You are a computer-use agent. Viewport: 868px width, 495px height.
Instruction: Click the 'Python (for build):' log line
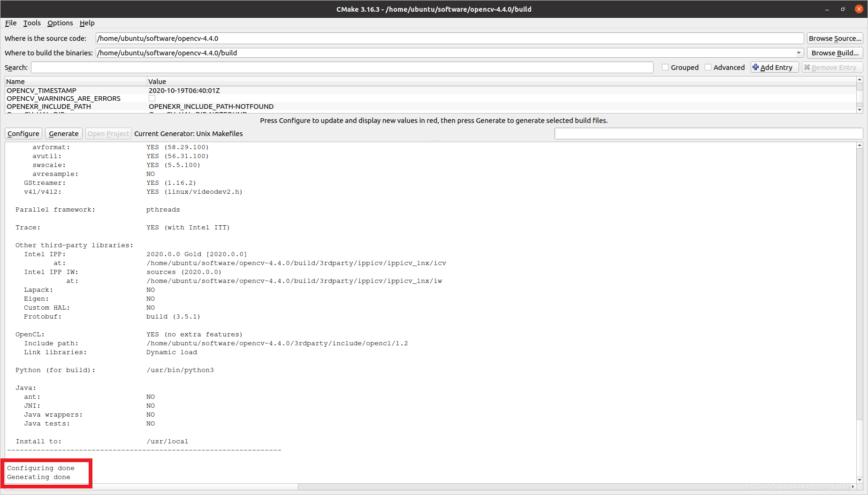click(55, 370)
